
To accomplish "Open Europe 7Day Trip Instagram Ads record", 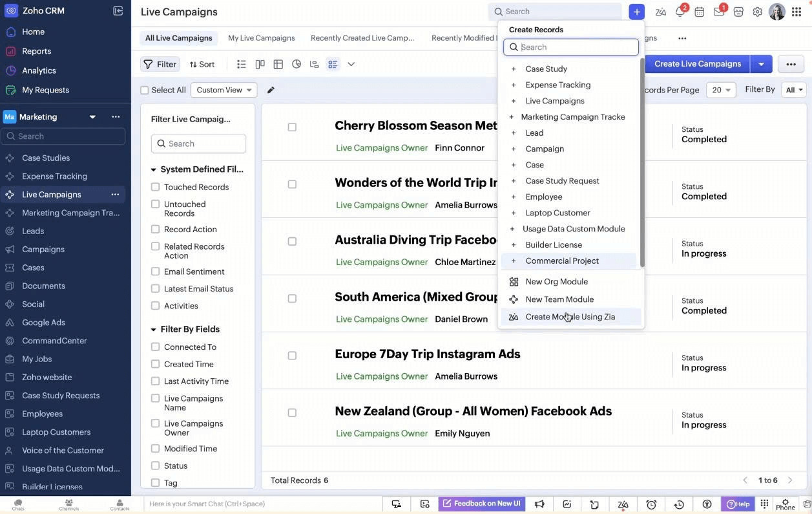I will pyautogui.click(x=427, y=354).
